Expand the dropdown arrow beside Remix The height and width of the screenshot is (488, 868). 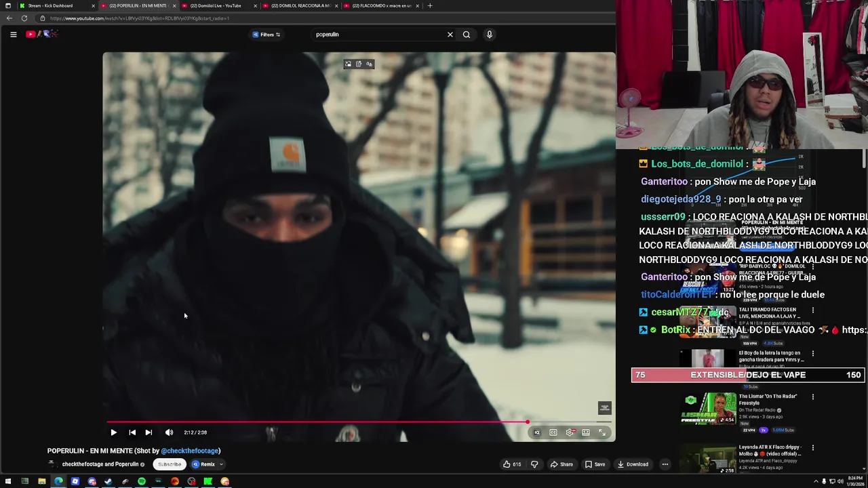pos(222,464)
